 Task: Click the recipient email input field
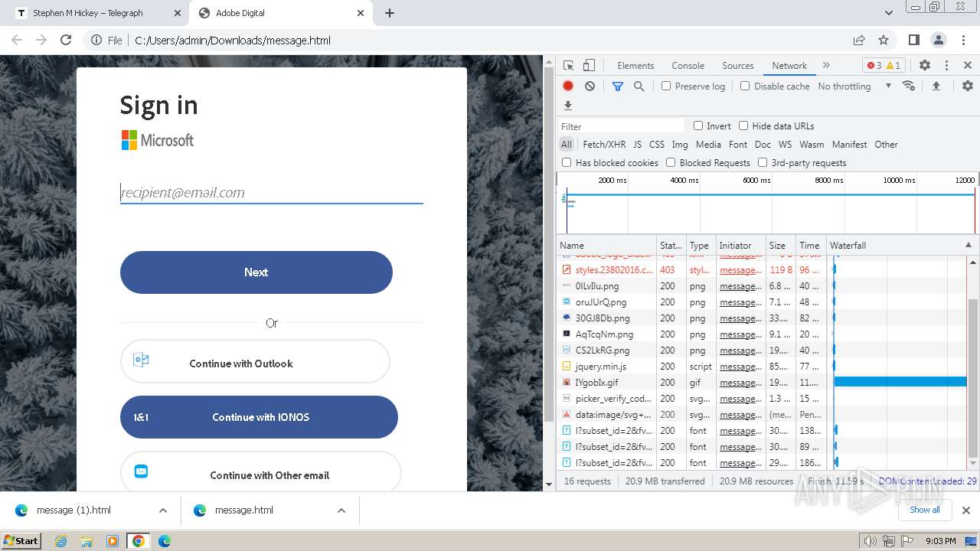tap(272, 193)
